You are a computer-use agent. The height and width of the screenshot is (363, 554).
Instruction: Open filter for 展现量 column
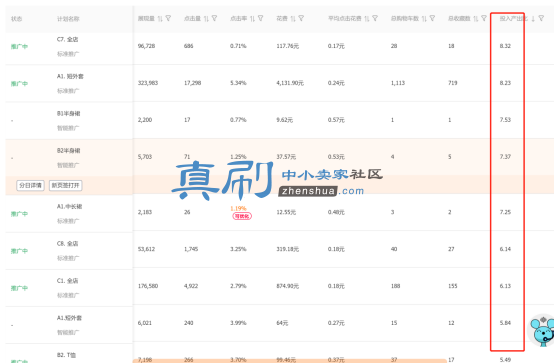pos(168,18)
